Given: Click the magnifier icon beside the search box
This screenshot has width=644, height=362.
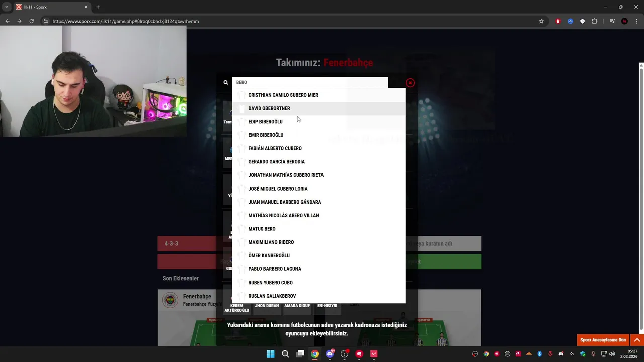Looking at the screenshot, I should coord(226,82).
